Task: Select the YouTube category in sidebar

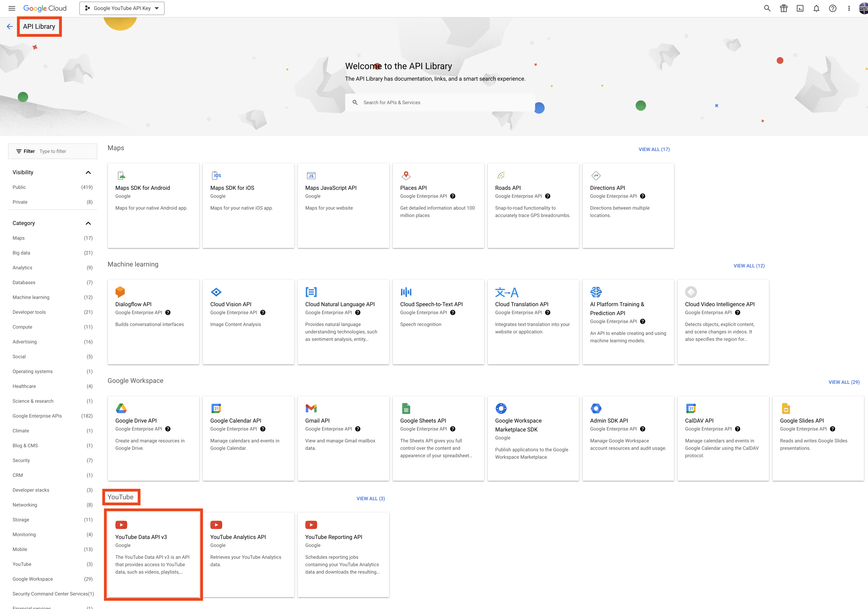Action: (x=52, y=564)
